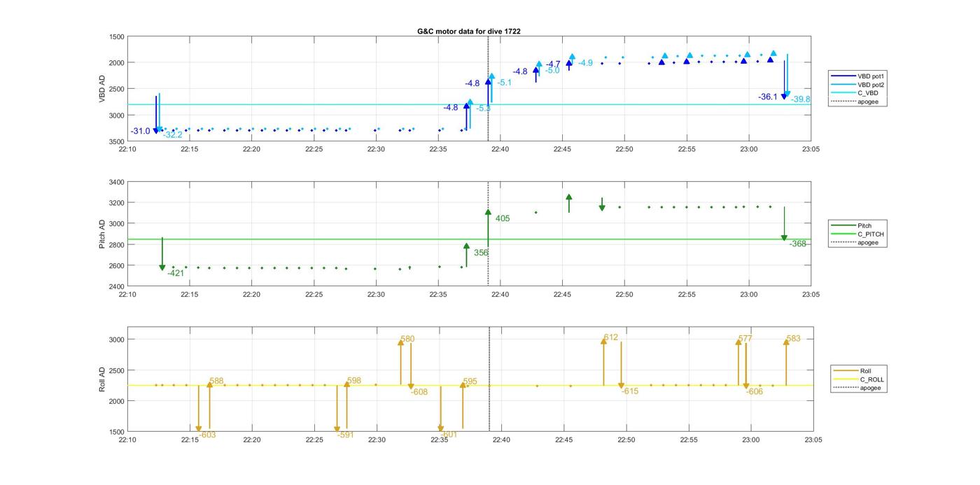Click the '-39.8' VBD data label
Screen dimensions: 980x485
(x=801, y=99)
